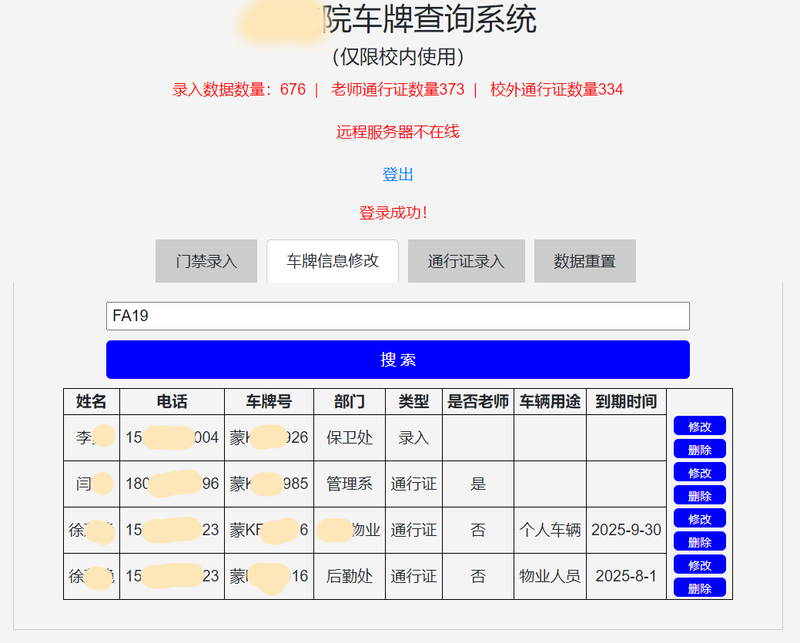Click the 登出 logout link
The width and height of the screenshot is (800, 643).
tap(397, 175)
